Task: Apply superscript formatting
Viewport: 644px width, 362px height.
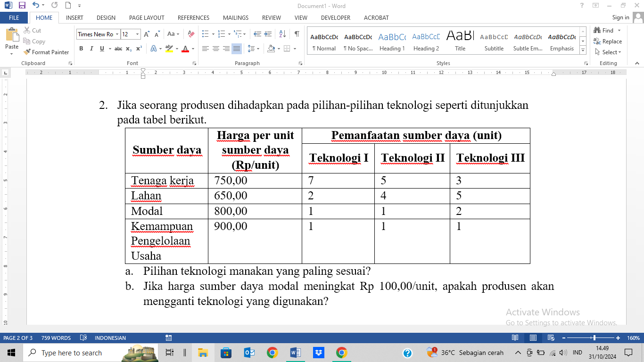Action: (x=139, y=49)
